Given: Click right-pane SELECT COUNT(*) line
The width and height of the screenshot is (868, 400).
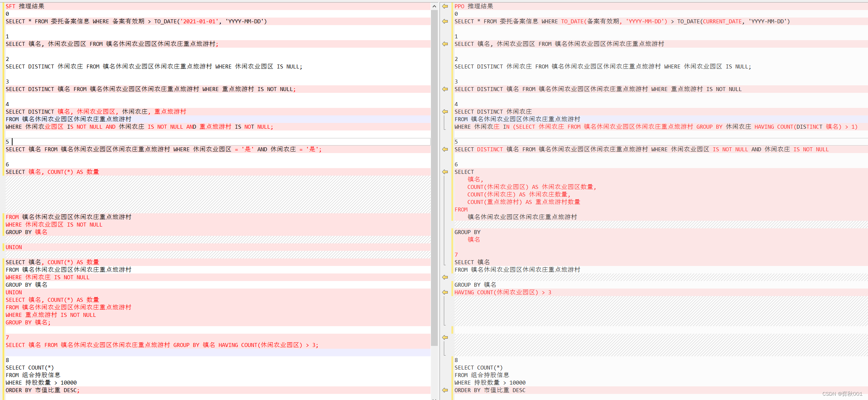Looking at the screenshot, I should tap(479, 367).
